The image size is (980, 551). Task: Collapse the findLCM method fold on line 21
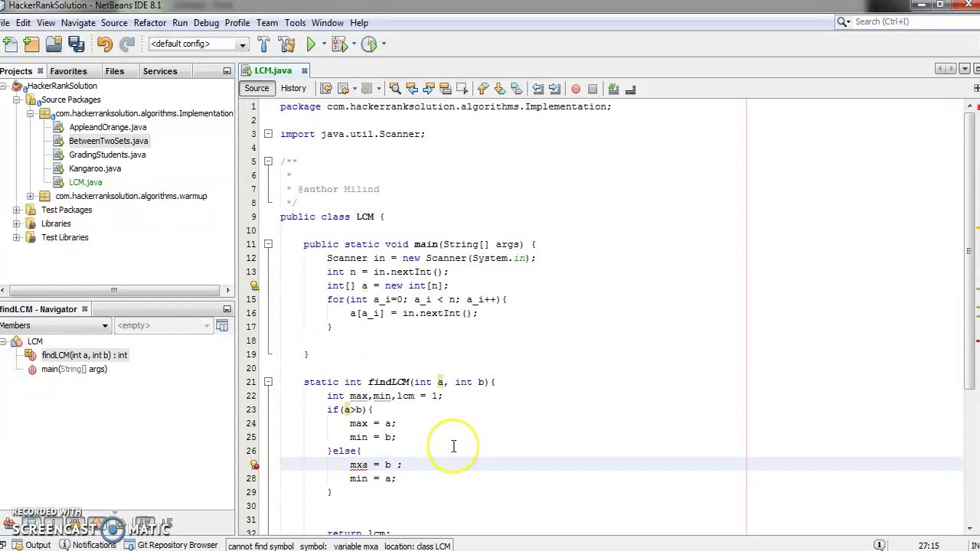point(268,382)
